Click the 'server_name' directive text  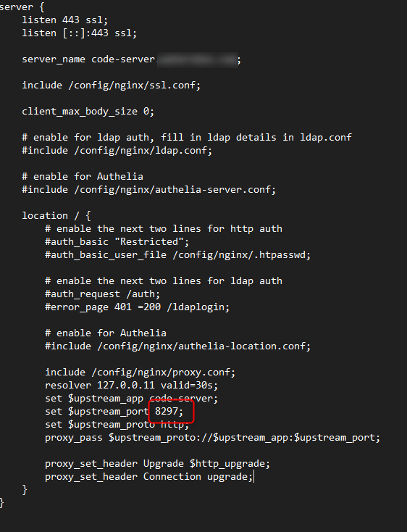pos(54,59)
